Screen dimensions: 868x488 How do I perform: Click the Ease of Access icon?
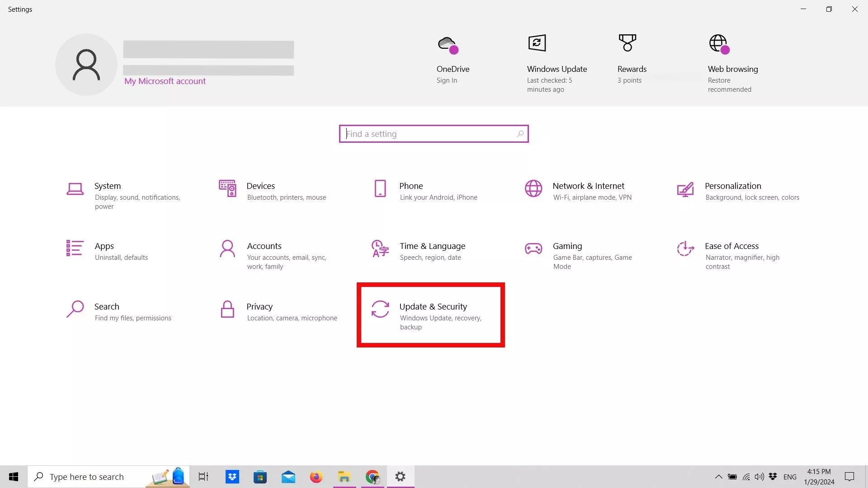coord(685,249)
